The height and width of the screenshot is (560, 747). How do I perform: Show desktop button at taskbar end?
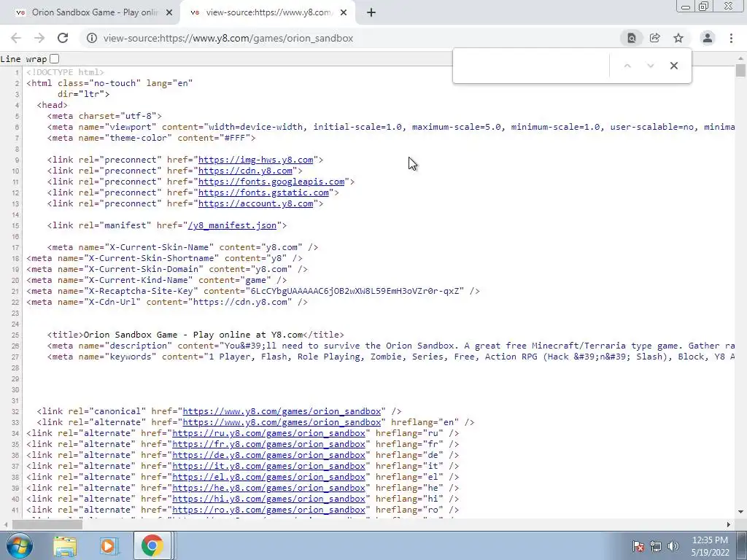point(743,545)
